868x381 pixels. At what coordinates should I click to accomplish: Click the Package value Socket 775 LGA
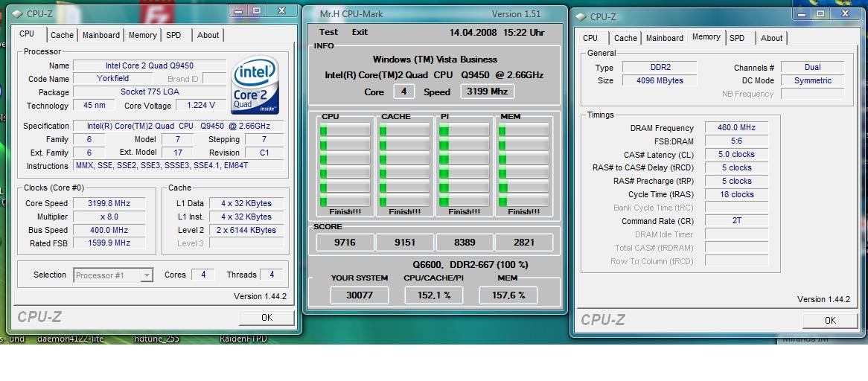150,92
